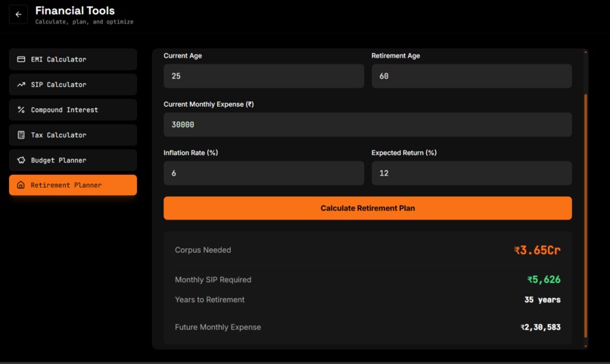
Task: Click the 'Years to Retirement' label
Action: (x=210, y=300)
